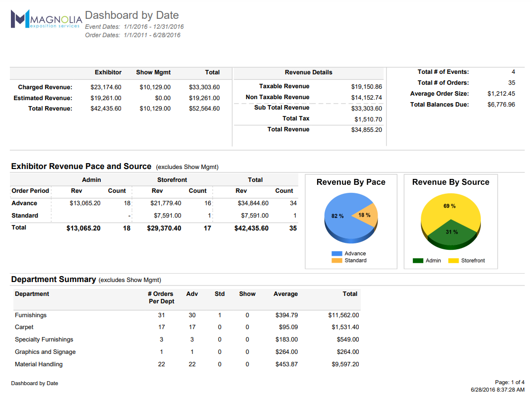Click the green Admin legend swatch
532x399 pixels.
418,260
